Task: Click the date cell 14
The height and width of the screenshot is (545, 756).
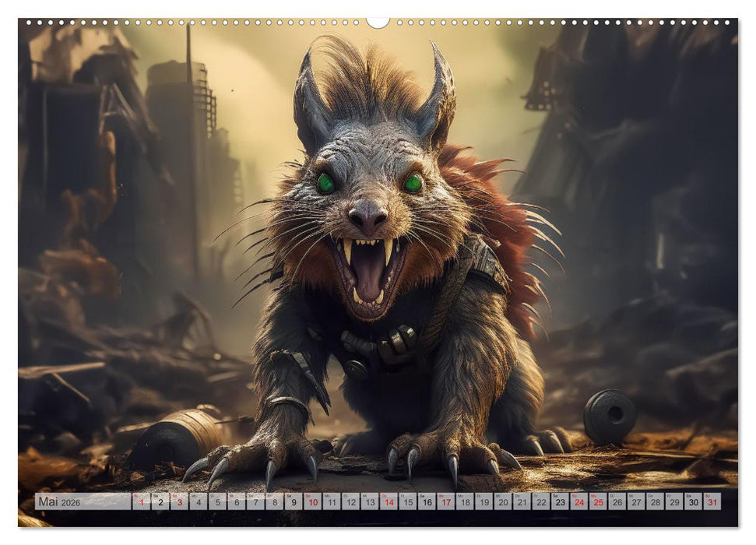Action: pos(389,502)
